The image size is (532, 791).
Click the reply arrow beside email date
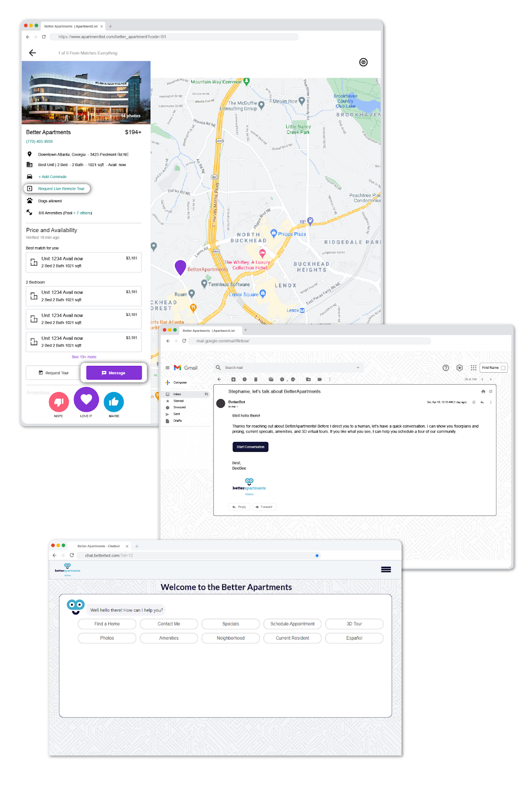click(482, 402)
